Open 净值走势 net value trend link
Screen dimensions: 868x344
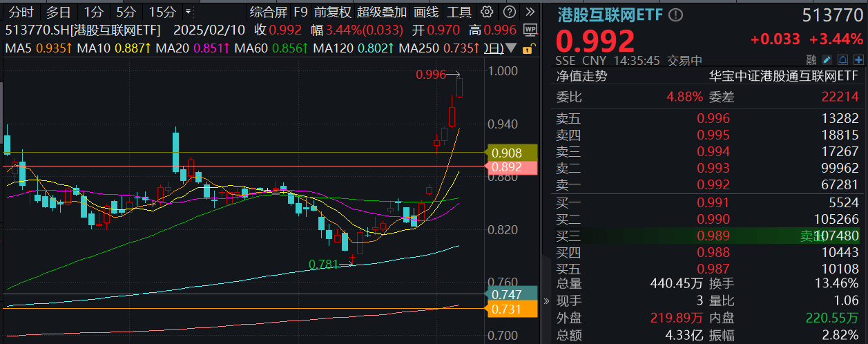click(581, 77)
